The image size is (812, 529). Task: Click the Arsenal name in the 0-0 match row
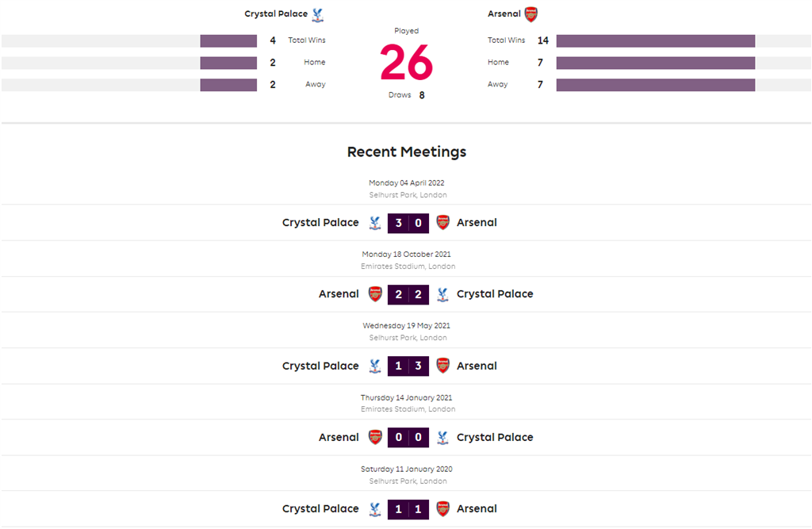[339, 437]
